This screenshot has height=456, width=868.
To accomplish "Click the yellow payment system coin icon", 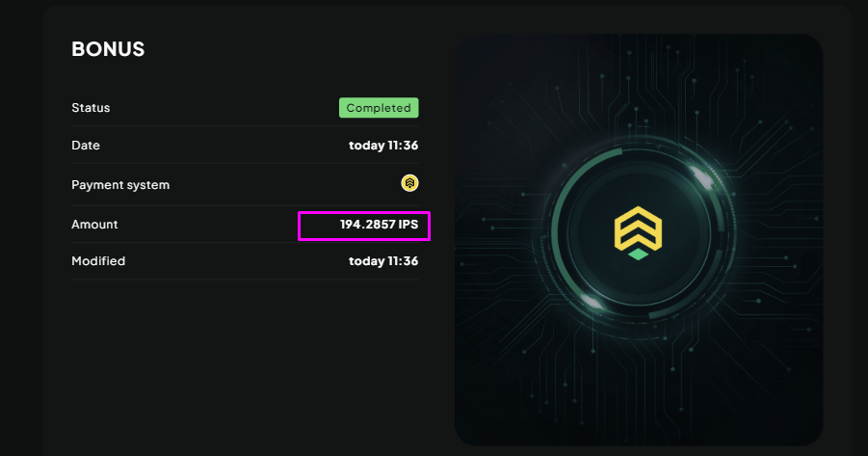I will tap(409, 183).
